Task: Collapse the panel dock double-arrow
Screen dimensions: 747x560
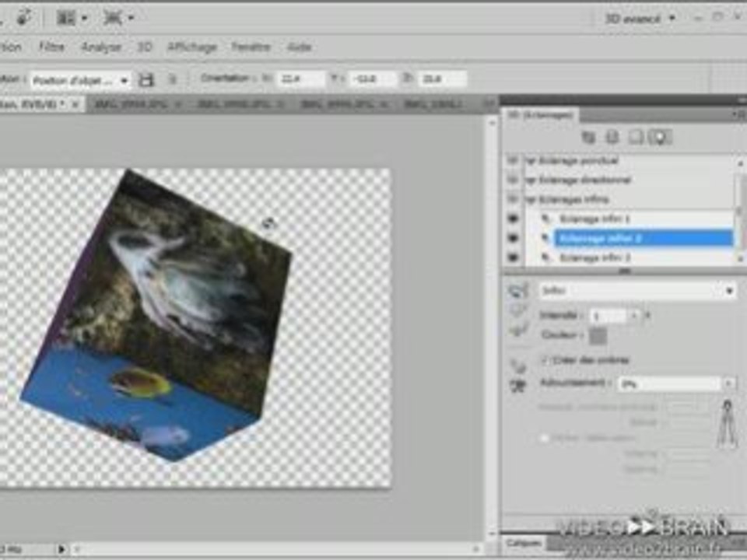Action: (742, 100)
